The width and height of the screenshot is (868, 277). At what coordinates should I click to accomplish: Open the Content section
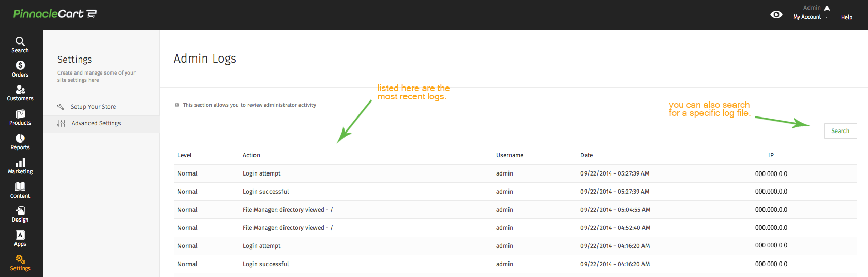pyautogui.click(x=20, y=191)
